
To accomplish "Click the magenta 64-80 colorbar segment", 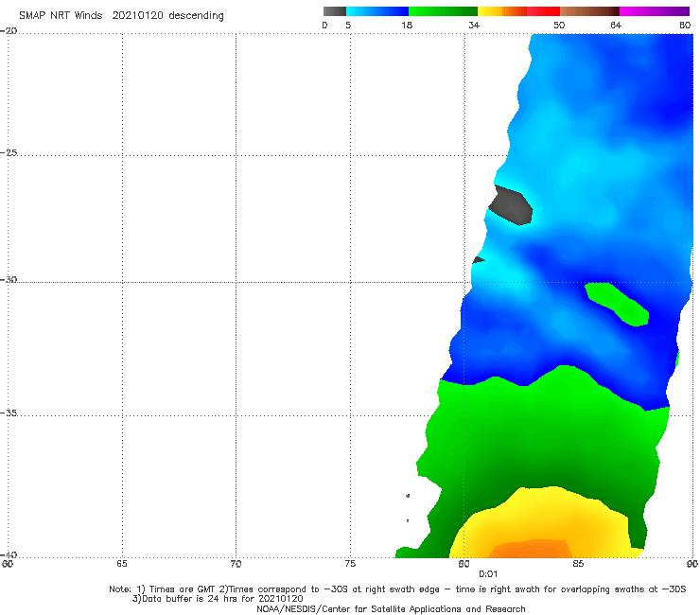I will coord(655,11).
